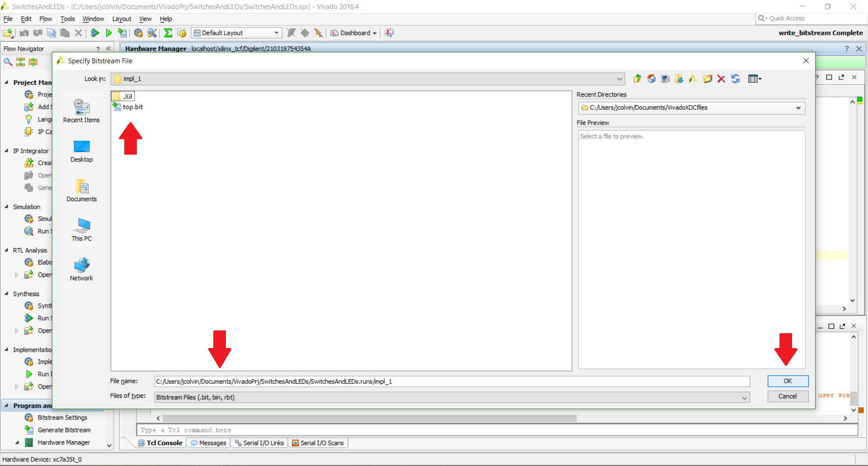Jump to home directory icon
The image size is (868, 466).
(x=651, y=79)
